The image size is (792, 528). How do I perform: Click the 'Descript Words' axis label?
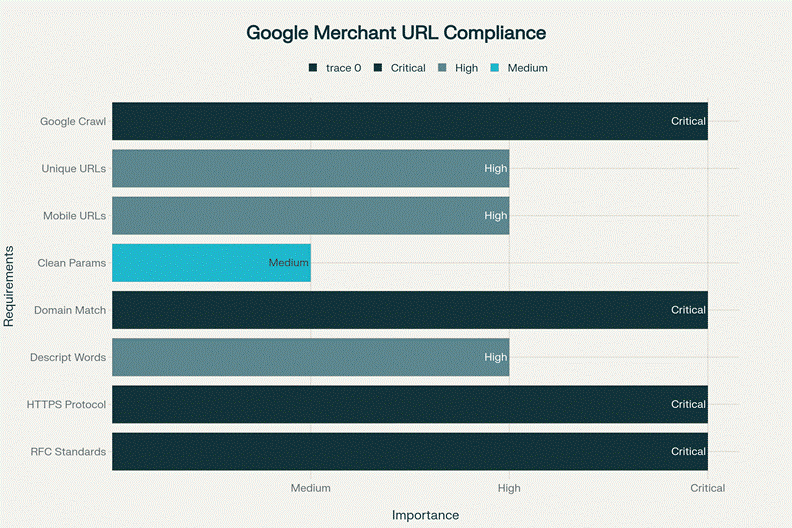pyautogui.click(x=68, y=357)
